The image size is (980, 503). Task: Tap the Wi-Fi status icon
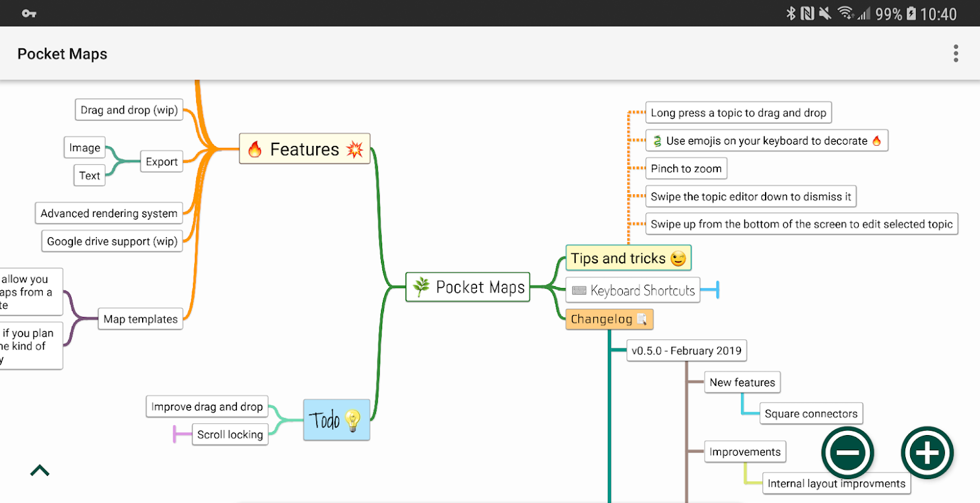tap(845, 13)
